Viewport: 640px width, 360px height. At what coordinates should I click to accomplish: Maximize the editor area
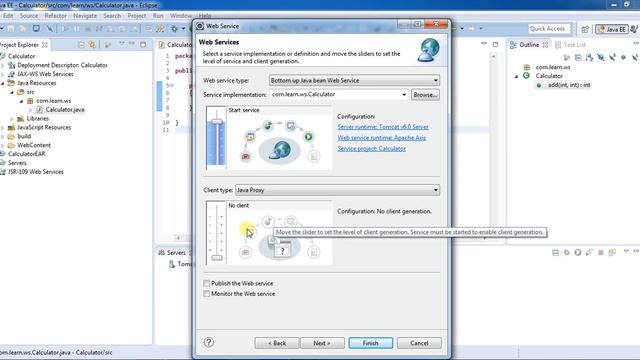click(496, 44)
